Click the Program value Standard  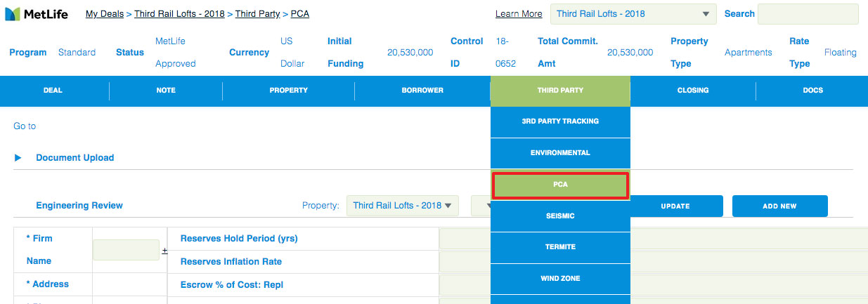pos(77,53)
